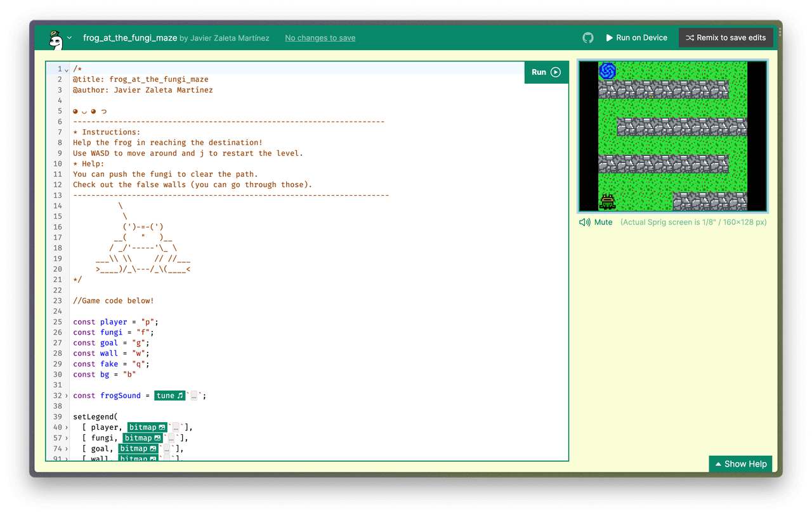Collapse the comment block at line 1

(x=67, y=69)
